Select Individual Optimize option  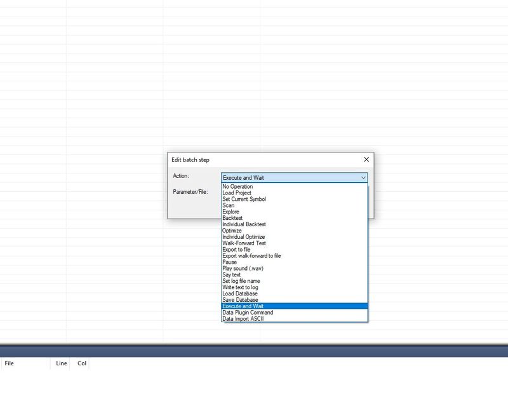[295, 237]
